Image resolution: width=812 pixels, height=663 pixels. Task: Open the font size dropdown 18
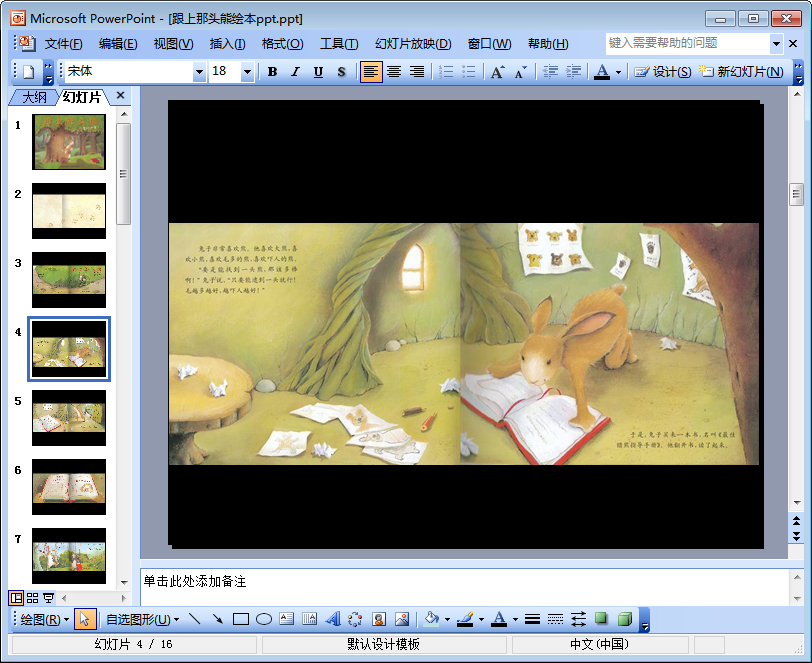[247, 72]
